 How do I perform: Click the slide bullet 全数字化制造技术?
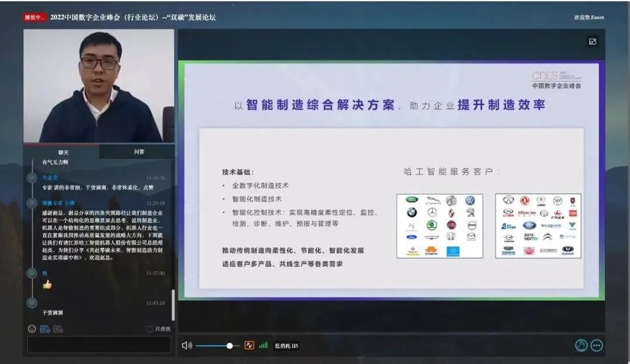tap(260, 185)
